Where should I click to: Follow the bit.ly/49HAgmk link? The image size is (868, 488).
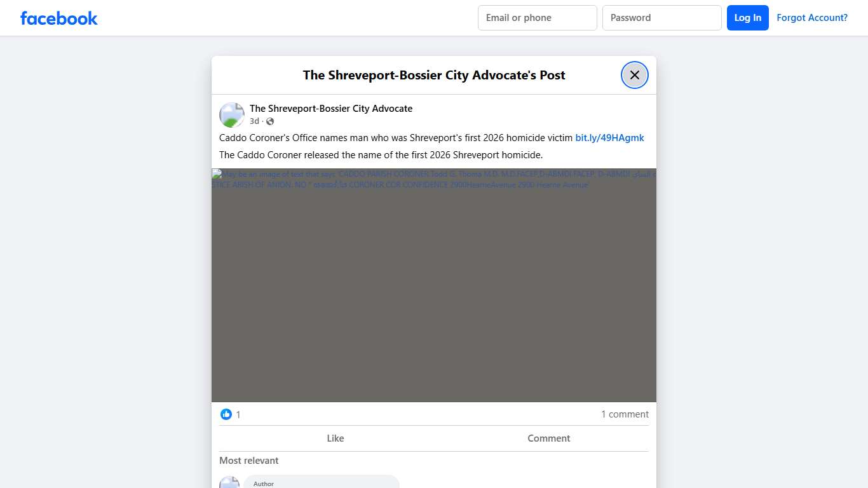pos(609,138)
